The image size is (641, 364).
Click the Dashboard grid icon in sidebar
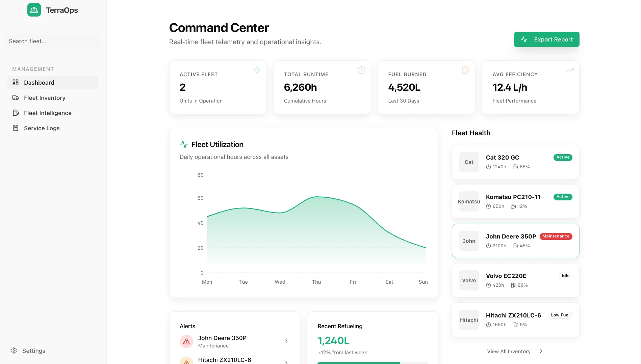(16, 83)
